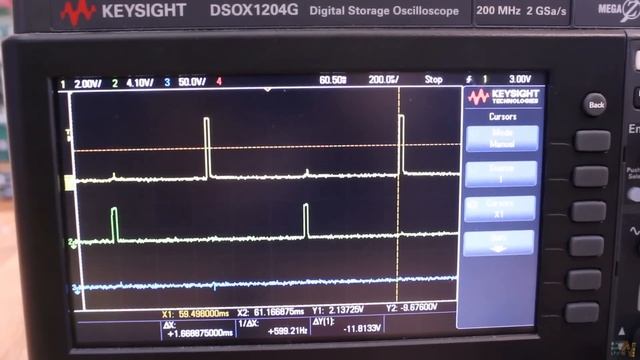
Task: Push the softkey beside Cursors X1
Action: 588,211
